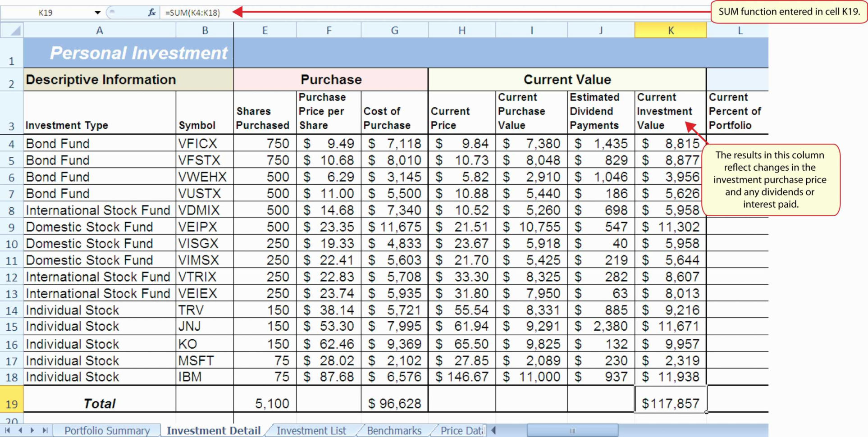Select row 19 by its header
Viewport: 868px width, 437px height.
(x=12, y=402)
